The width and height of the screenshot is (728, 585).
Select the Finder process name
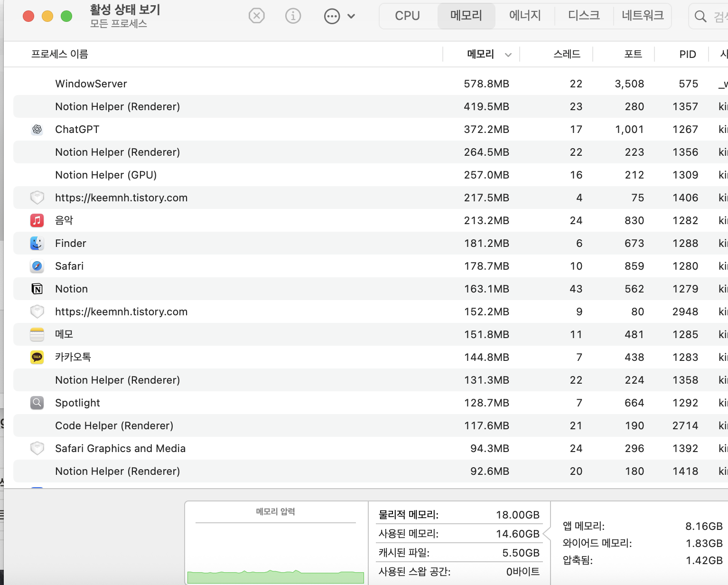(70, 243)
